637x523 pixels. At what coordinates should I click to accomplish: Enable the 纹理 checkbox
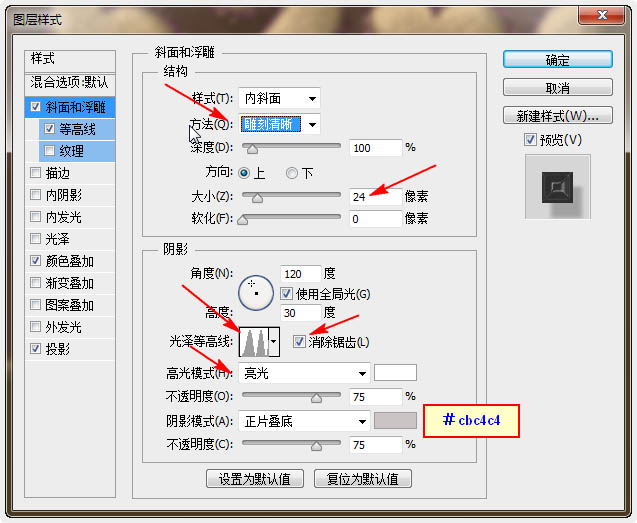(49, 151)
